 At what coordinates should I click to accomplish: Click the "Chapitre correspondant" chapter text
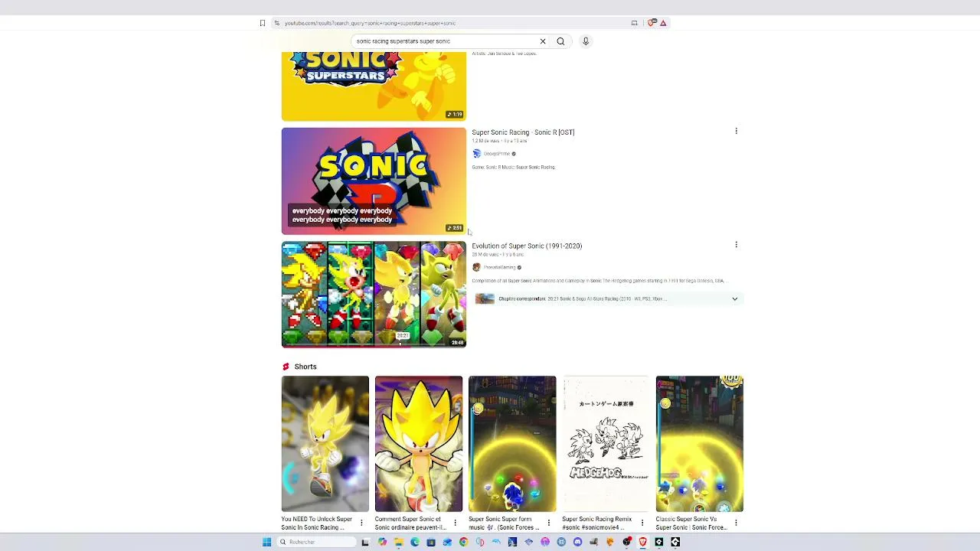(522, 298)
